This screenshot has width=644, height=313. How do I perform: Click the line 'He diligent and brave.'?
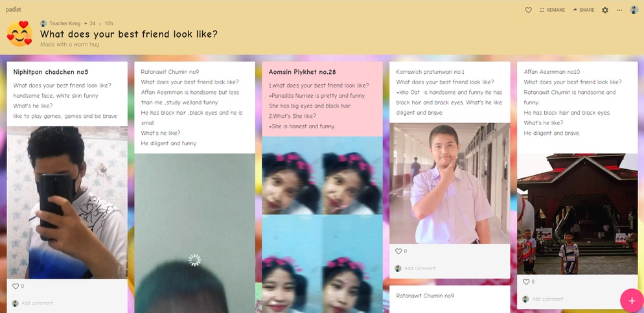552,133
